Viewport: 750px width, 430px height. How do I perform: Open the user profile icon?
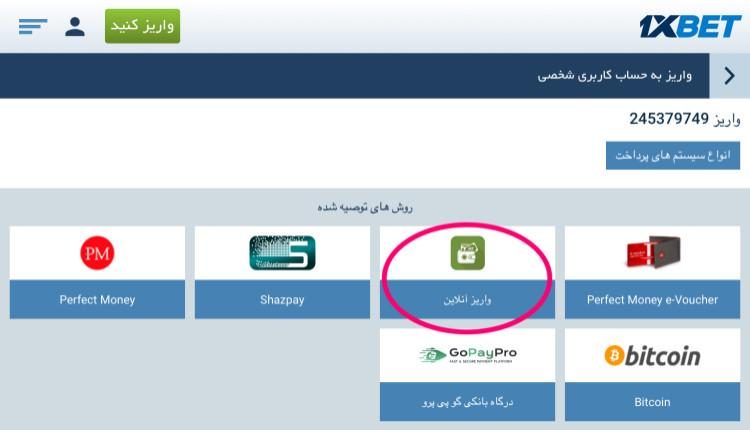tap(75, 27)
